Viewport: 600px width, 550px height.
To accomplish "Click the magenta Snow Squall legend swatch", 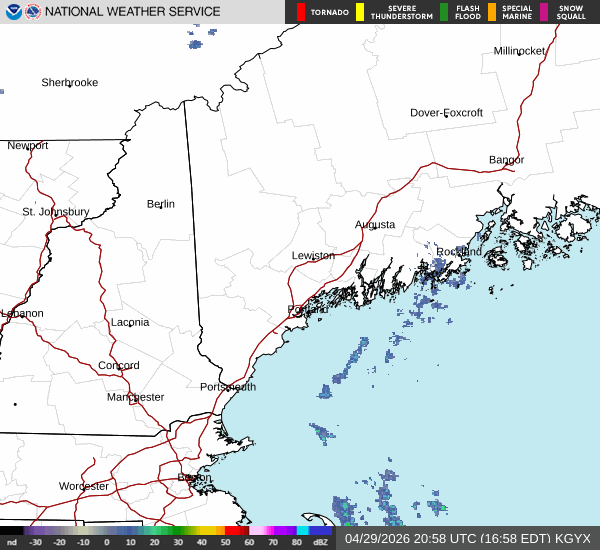I will point(544,12).
